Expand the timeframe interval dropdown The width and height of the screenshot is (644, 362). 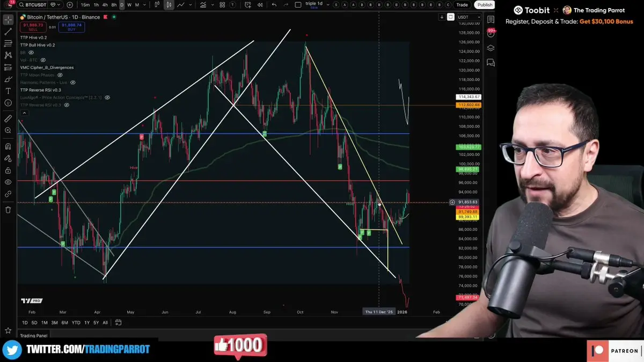144,5
